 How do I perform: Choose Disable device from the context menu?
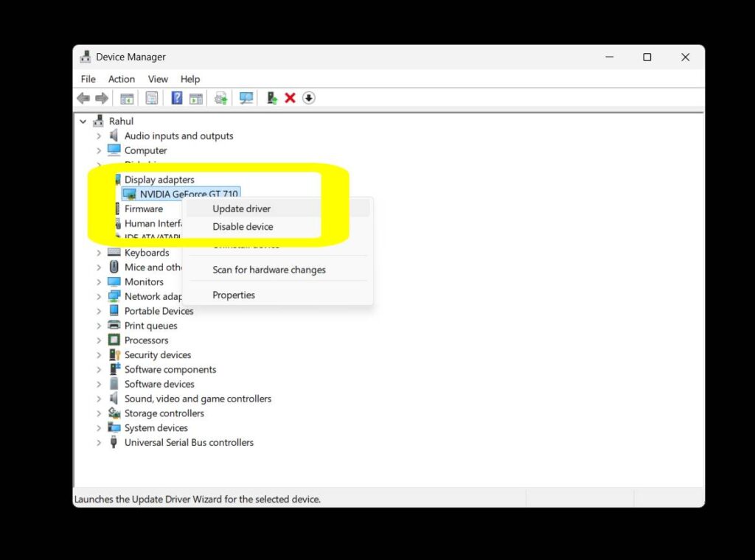tap(278, 227)
